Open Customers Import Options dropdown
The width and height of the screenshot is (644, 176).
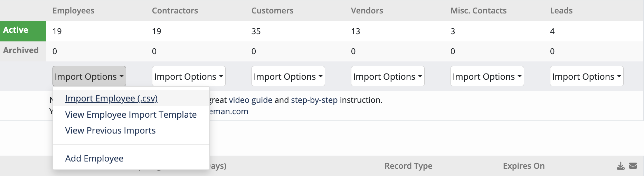[x=288, y=76]
